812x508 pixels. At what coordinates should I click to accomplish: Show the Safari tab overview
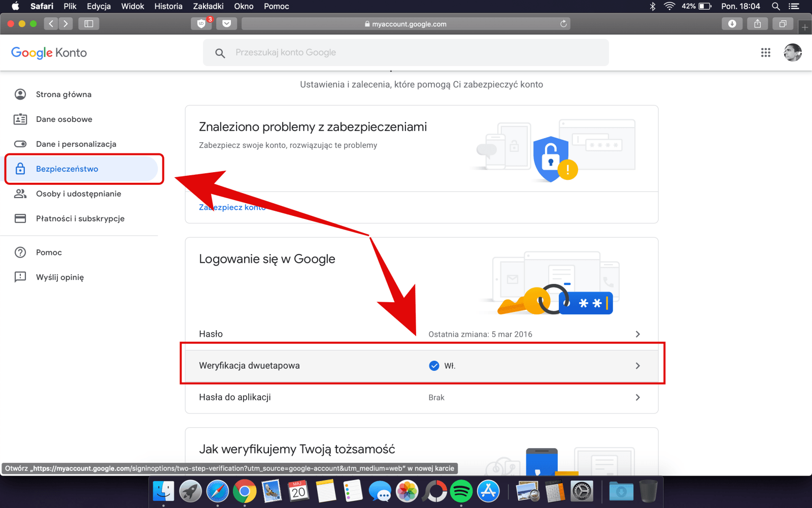[783, 23]
